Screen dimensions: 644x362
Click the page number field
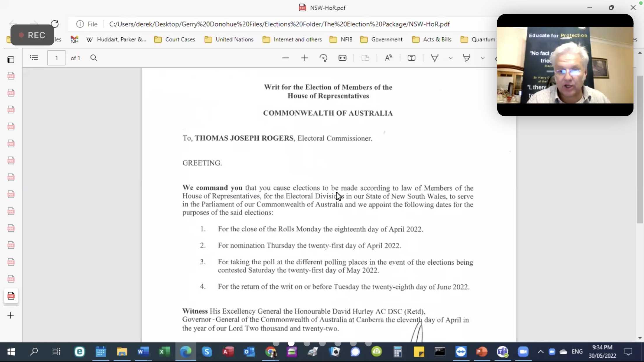[56, 58]
